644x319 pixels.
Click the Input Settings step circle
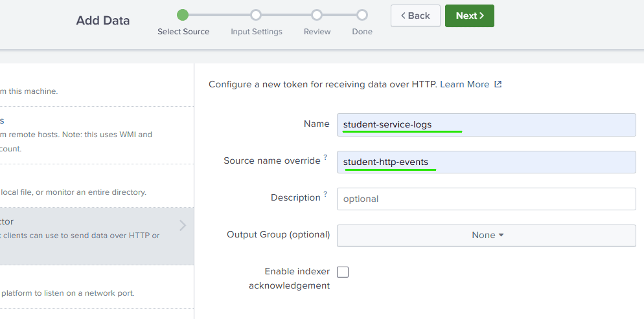click(256, 15)
